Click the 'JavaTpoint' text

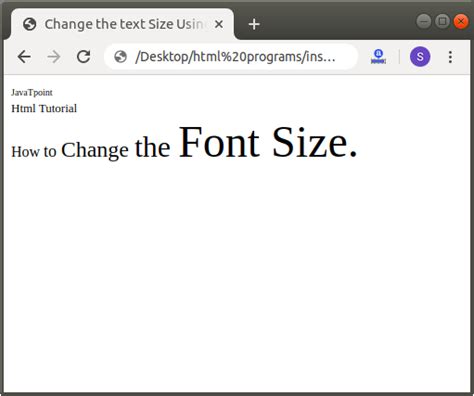[32, 93]
